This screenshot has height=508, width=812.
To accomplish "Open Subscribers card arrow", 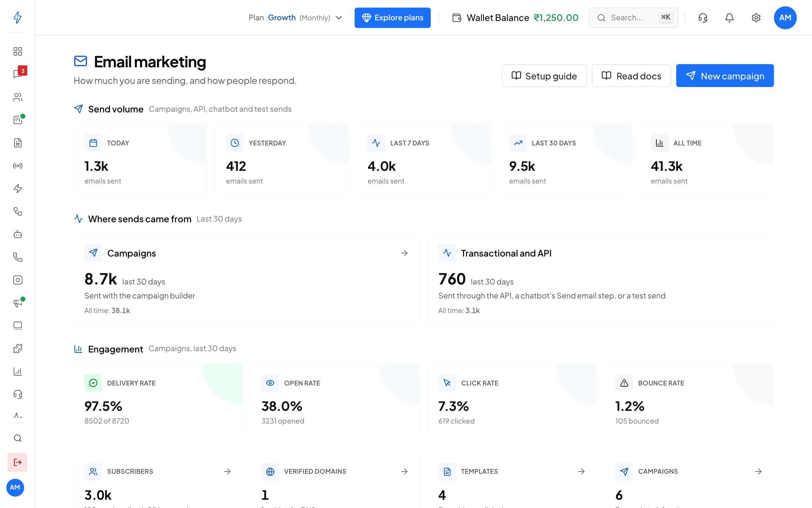I will (x=227, y=471).
